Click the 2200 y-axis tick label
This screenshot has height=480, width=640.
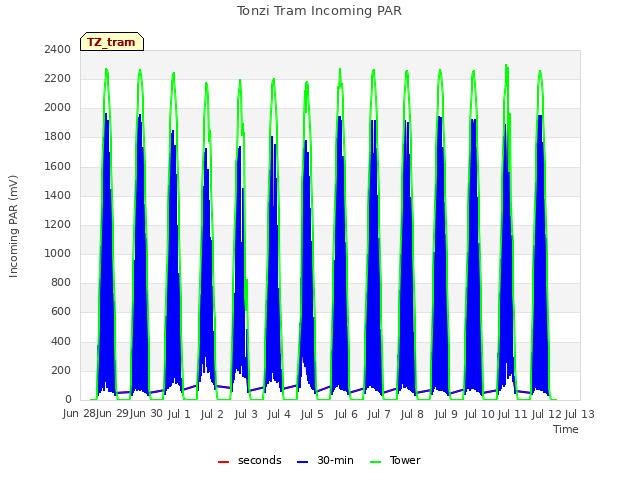pyautogui.click(x=58, y=78)
